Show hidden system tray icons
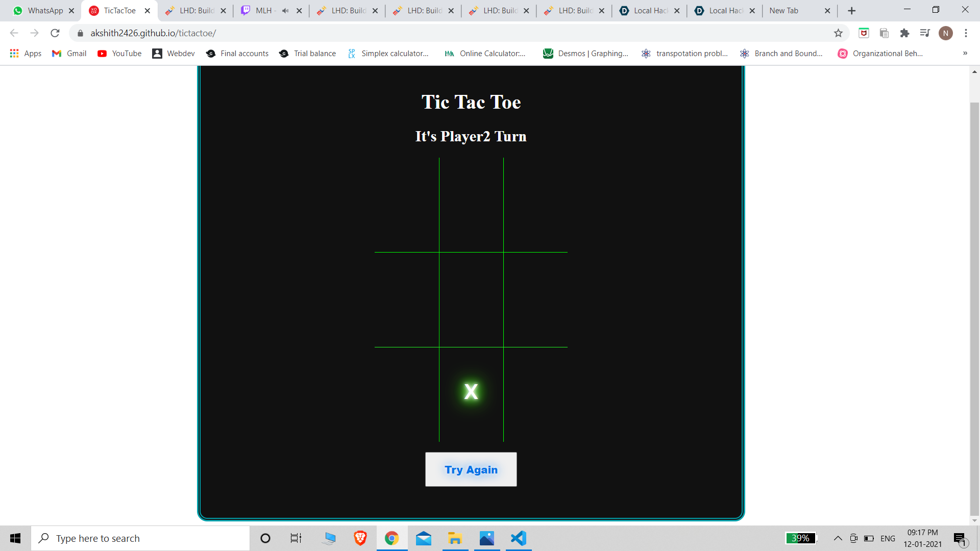 (x=838, y=538)
